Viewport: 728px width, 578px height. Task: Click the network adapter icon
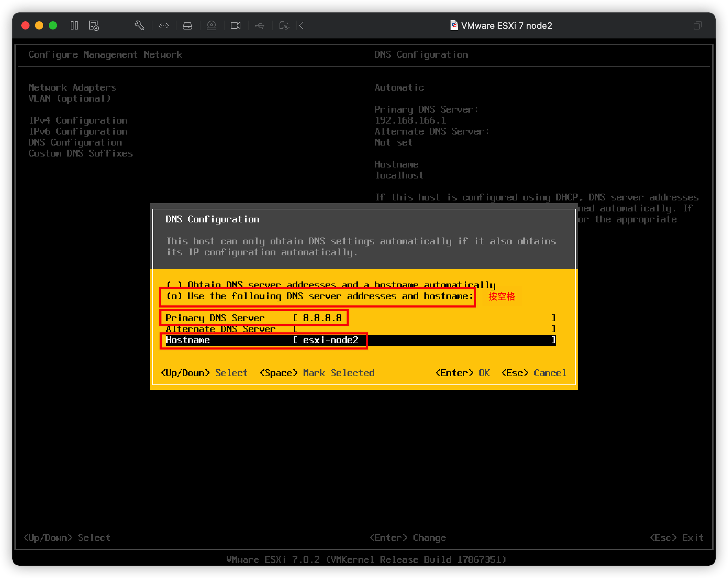pyautogui.click(x=163, y=25)
